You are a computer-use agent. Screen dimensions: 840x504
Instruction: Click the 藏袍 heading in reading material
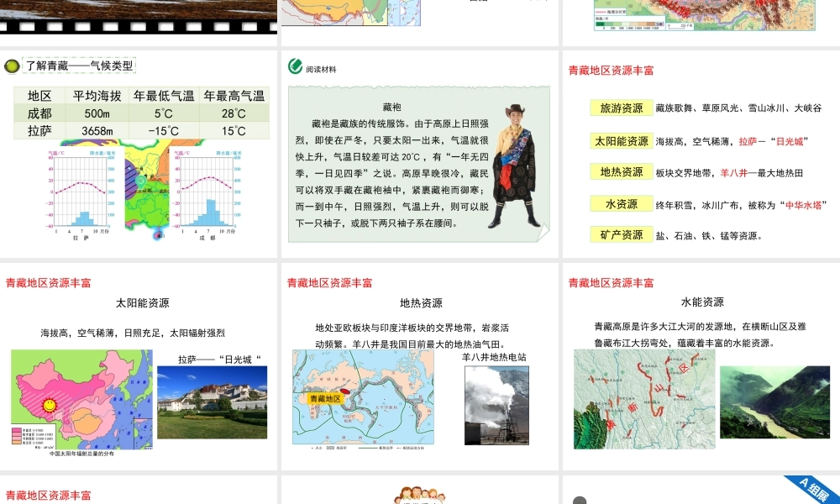[x=392, y=108]
